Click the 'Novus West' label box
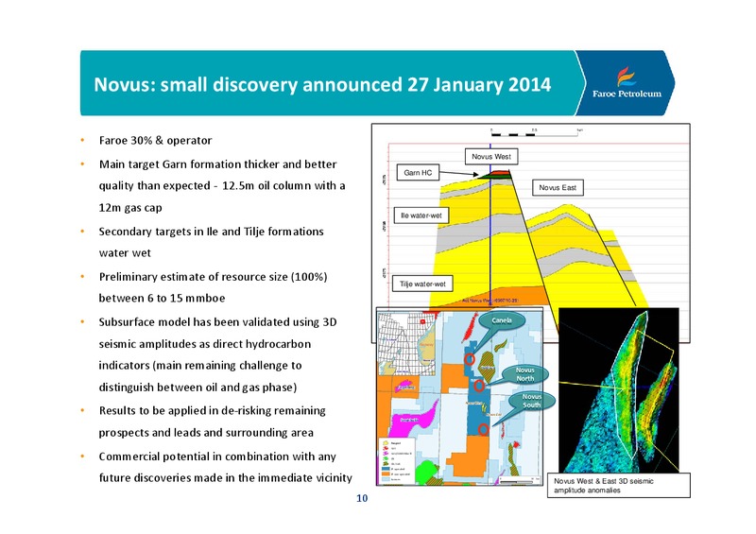The width and height of the screenshot is (756, 534). (x=491, y=156)
